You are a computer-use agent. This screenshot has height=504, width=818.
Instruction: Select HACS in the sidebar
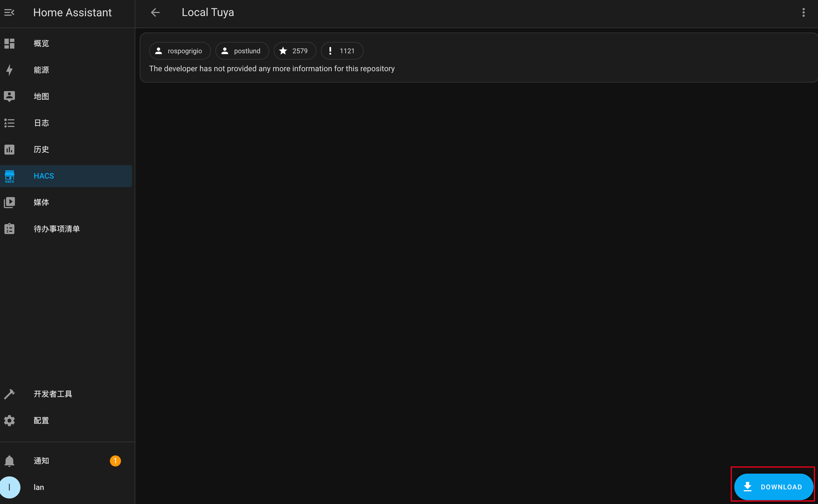(66, 176)
